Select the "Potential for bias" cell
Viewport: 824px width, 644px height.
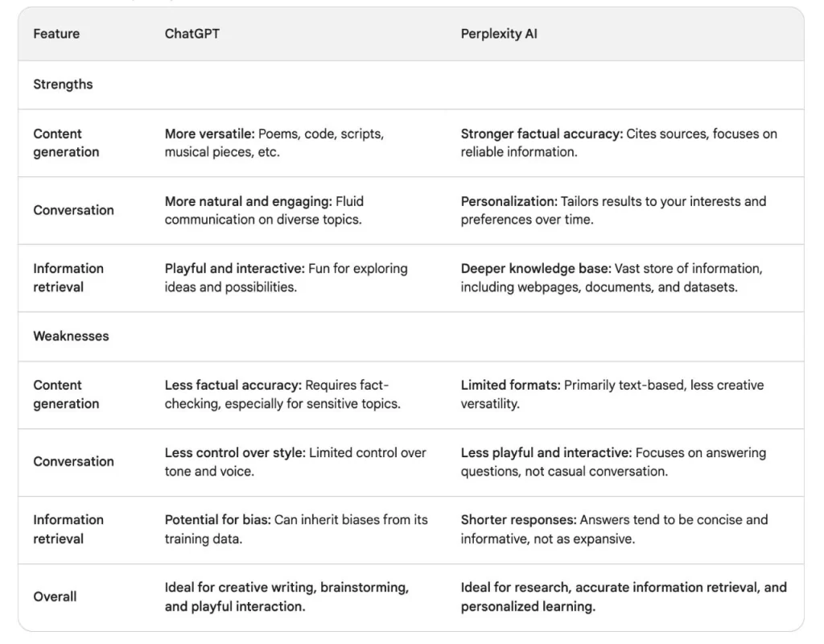coord(296,529)
